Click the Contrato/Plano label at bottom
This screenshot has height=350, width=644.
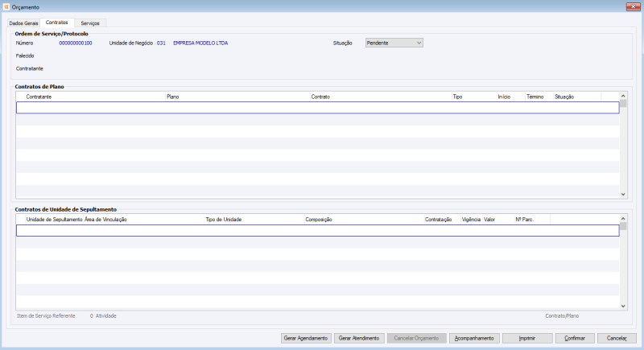[x=562, y=316]
